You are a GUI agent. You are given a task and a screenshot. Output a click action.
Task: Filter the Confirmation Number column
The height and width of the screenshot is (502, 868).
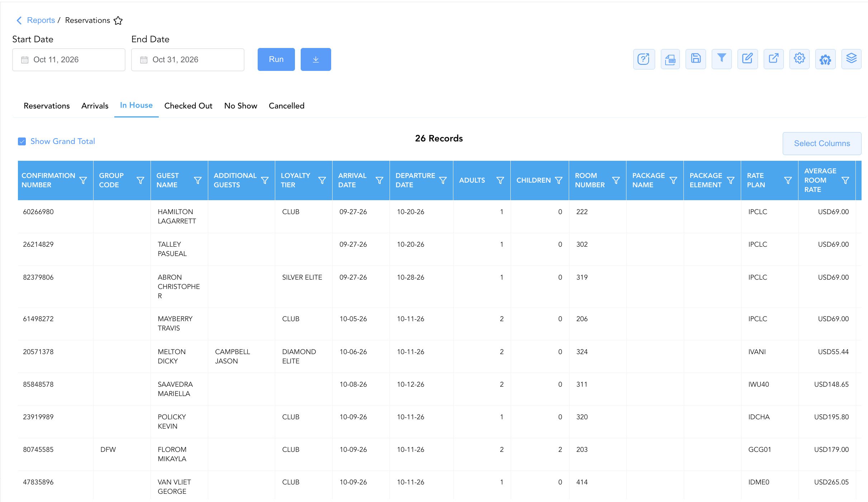pyautogui.click(x=83, y=180)
